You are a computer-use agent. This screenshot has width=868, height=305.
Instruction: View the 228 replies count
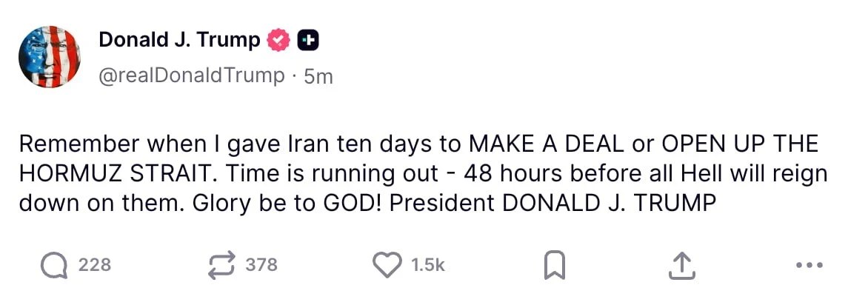click(x=95, y=264)
